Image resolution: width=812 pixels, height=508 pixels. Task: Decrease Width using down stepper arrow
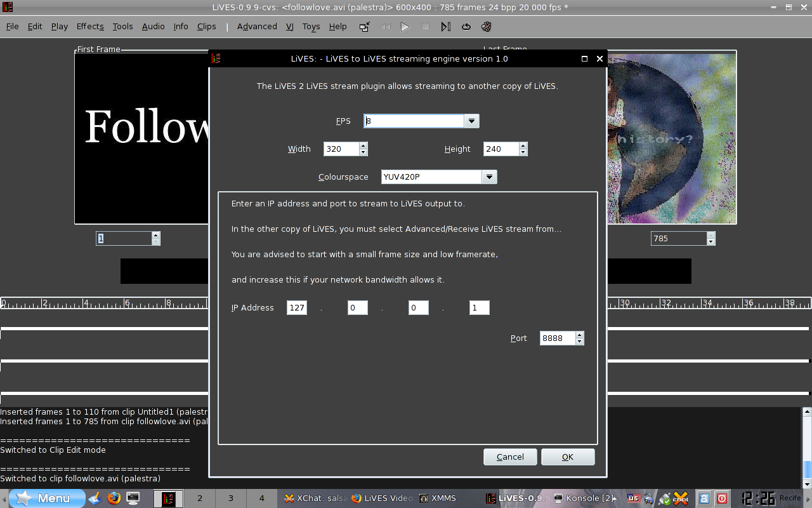(x=363, y=153)
